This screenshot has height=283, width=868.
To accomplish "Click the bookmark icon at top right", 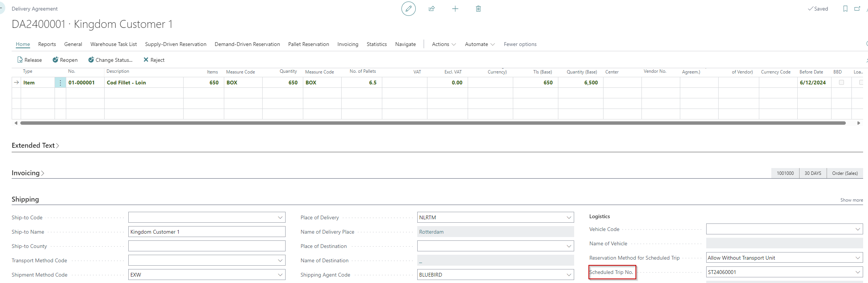I will pyautogui.click(x=845, y=9).
